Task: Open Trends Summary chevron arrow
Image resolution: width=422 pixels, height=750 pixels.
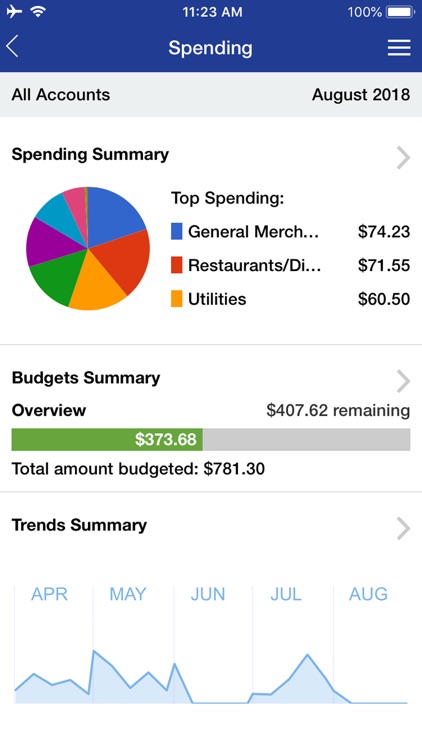Action: 403,529
